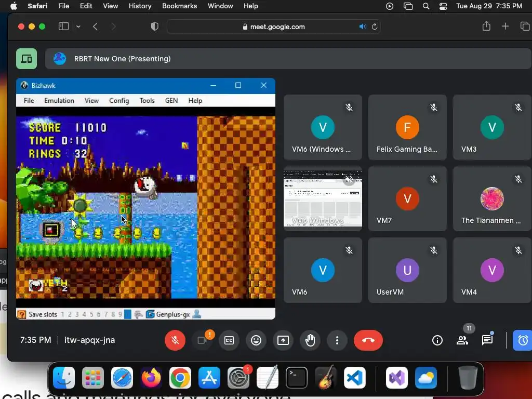This screenshot has height=399, width=532.
Task: Select save slot 1 in Bizhawk
Action: [62, 314]
